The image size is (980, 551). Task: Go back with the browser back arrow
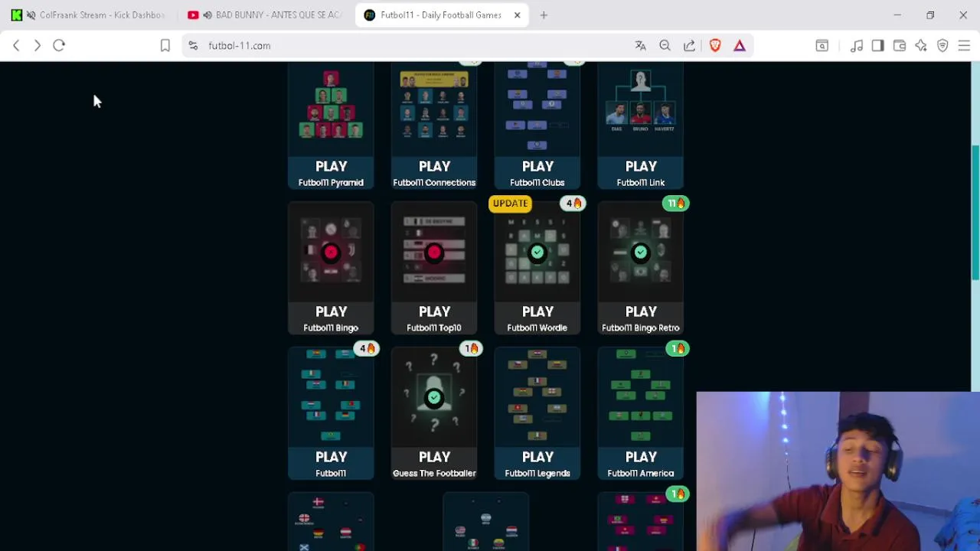pyautogui.click(x=16, y=46)
